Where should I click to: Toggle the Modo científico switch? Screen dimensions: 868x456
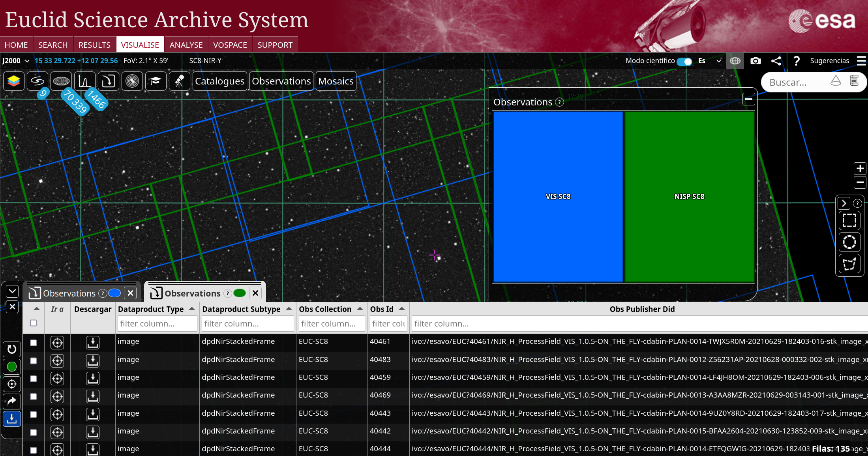pyautogui.click(x=684, y=62)
